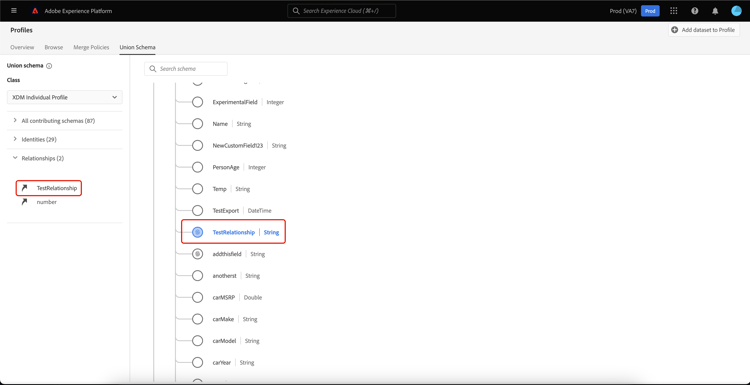Switch to the Browse tab
Image resolution: width=750 pixels, height=385 pixels.
point(54,47)
